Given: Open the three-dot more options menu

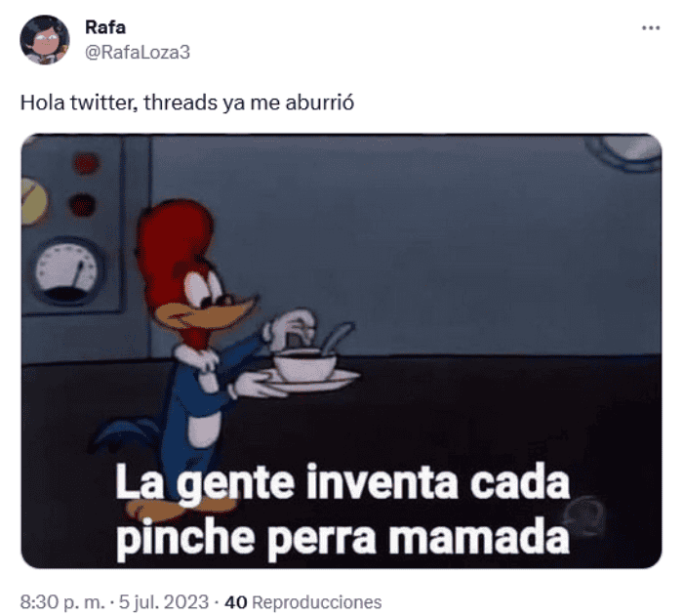Looking at the screenshot, I should pos(651,28).
